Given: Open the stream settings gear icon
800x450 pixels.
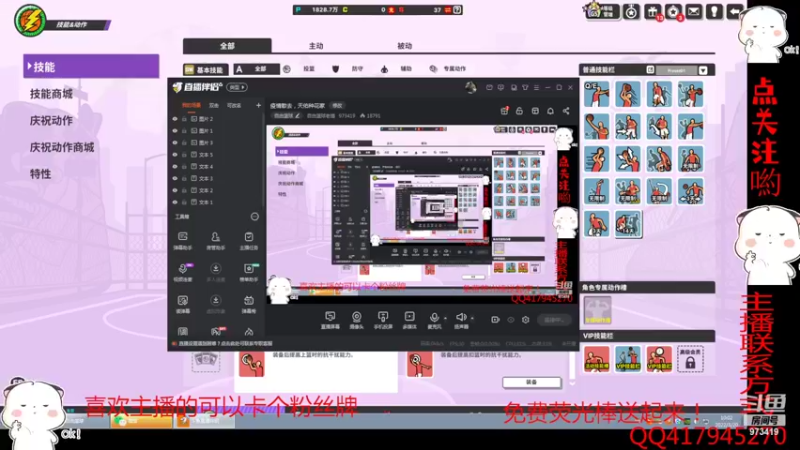Looking at the screenshot, I should click(x=526, y=320).
